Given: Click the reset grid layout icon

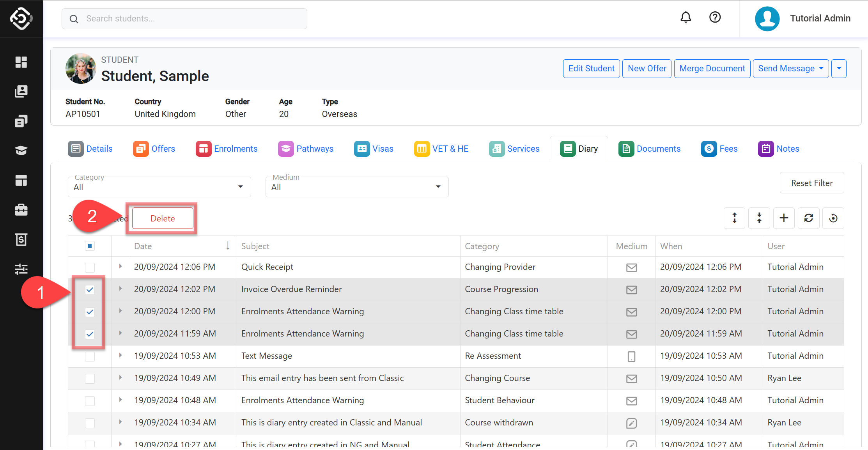Looking at the screenshot, I should click(833, 218).
